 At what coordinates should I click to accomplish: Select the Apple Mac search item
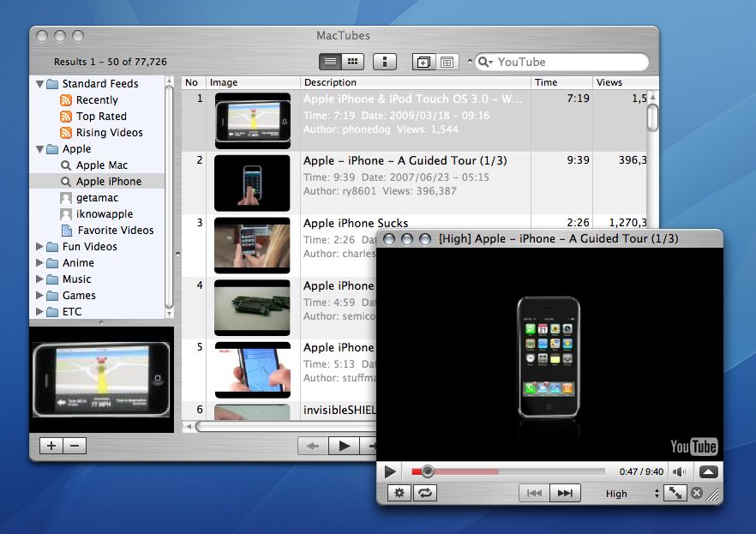tap(101, 165)
